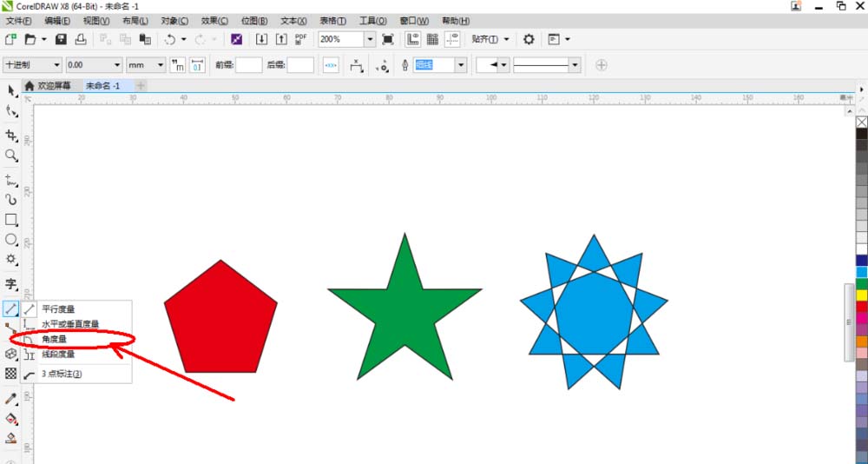Click the Open folder icon
This screenshot has width=868, height=464.
pos(30,39)
